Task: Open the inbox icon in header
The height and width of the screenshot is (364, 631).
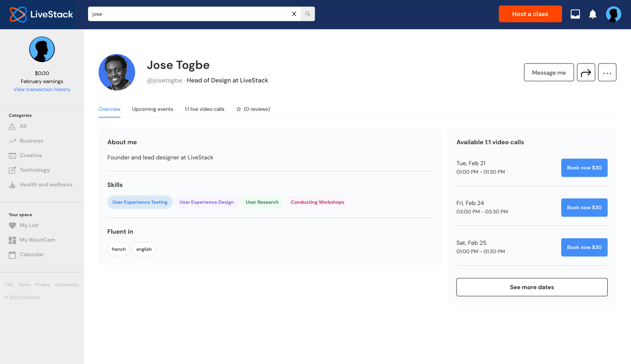Action: (x=575, y=14)
